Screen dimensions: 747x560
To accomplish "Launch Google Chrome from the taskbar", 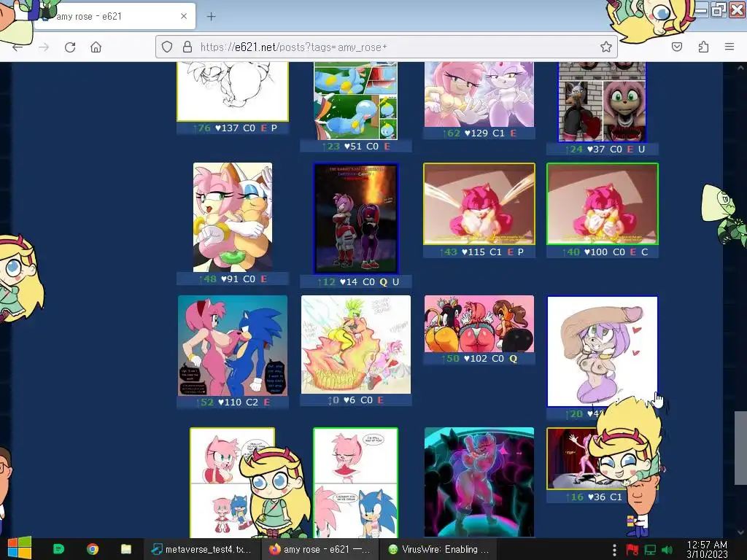I will (x=93, y=549).
